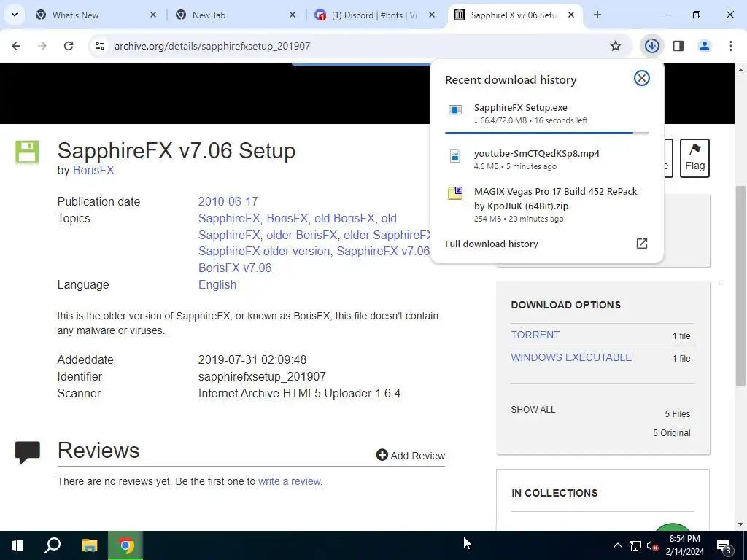Open the muted volume tray icon
This screenshot has width=747, height=560.
pyautogui.click(x=652, y=545)
